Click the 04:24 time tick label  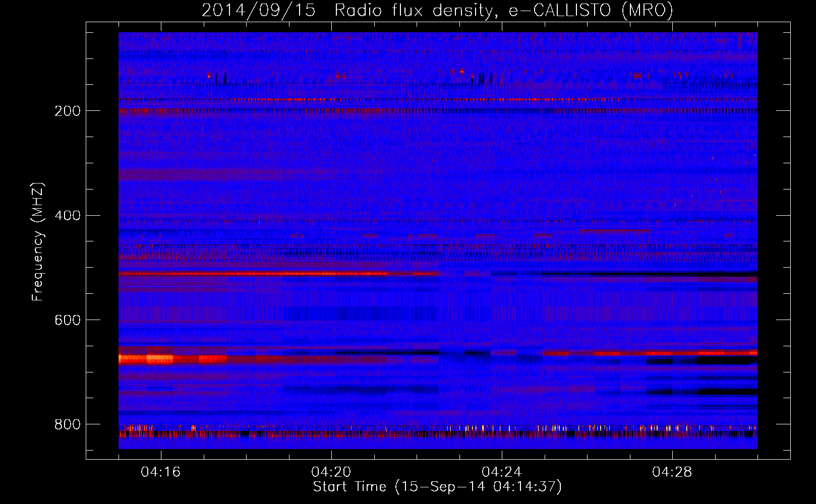502,472
